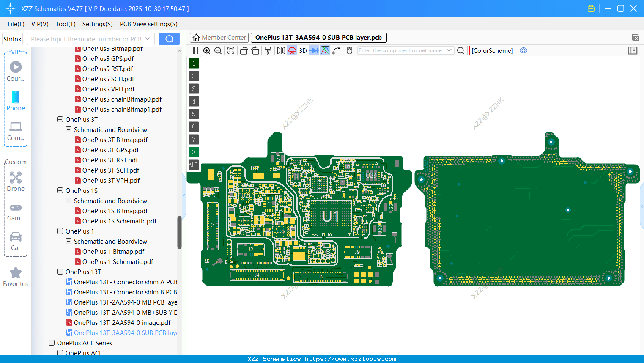Select the dual-pane split view tool
The width and height of the screenshot is (644, 363).
click(194, 50)
